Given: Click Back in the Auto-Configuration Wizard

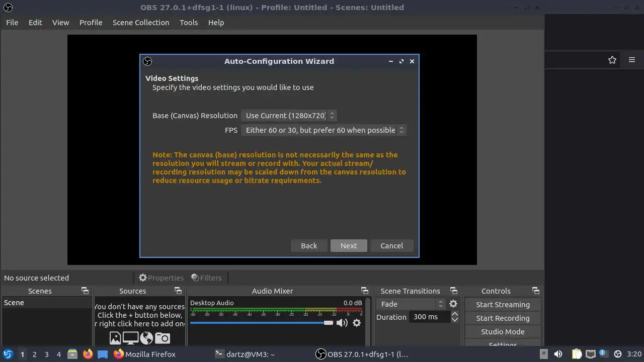Looking at the screenshot, I should coord(309,246).
